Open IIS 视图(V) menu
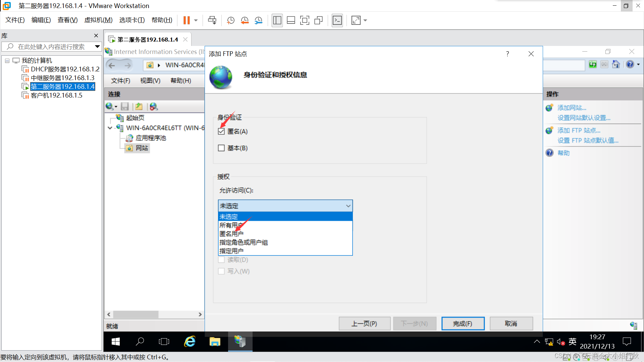Viewport: 644px width, 362px height. [x=150, y=81]
